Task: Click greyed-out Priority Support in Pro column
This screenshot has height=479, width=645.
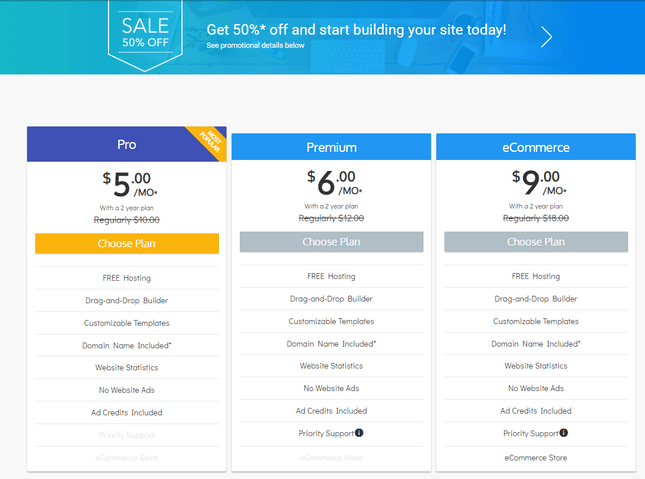Action: pos(127,435)
